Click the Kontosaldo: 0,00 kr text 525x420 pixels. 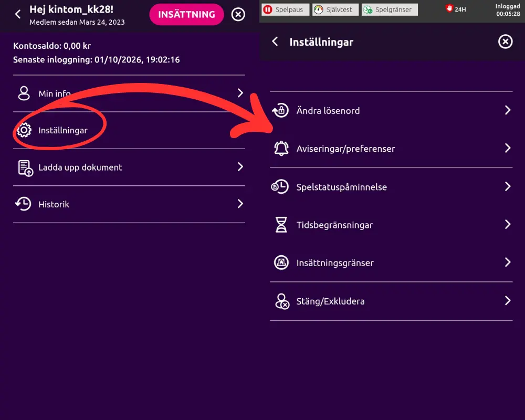(52, 46)
